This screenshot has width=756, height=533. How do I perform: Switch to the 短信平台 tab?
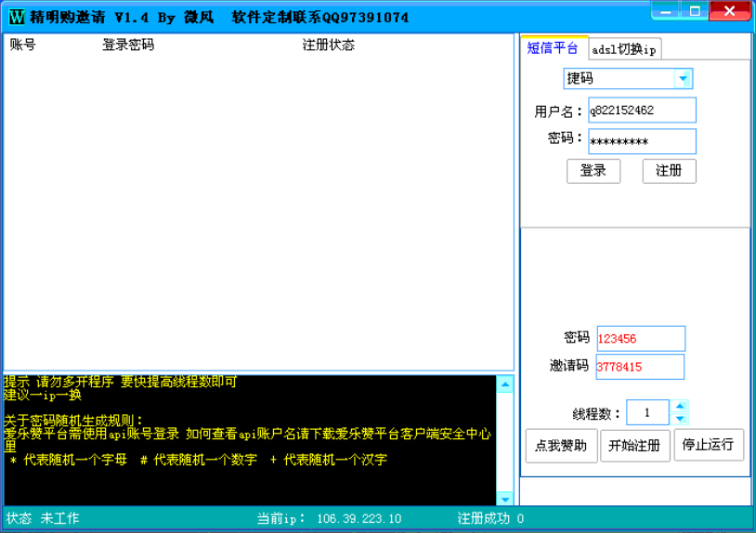(x=554, y=47)
